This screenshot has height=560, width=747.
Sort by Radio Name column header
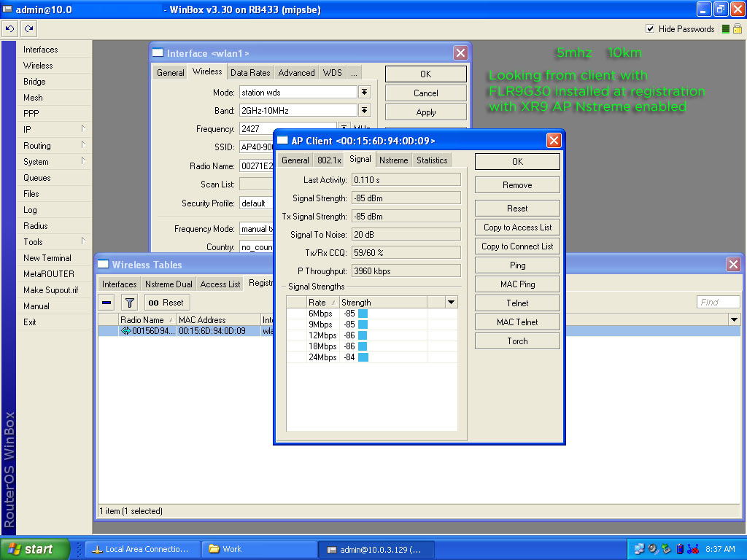[x=146, y=319]
